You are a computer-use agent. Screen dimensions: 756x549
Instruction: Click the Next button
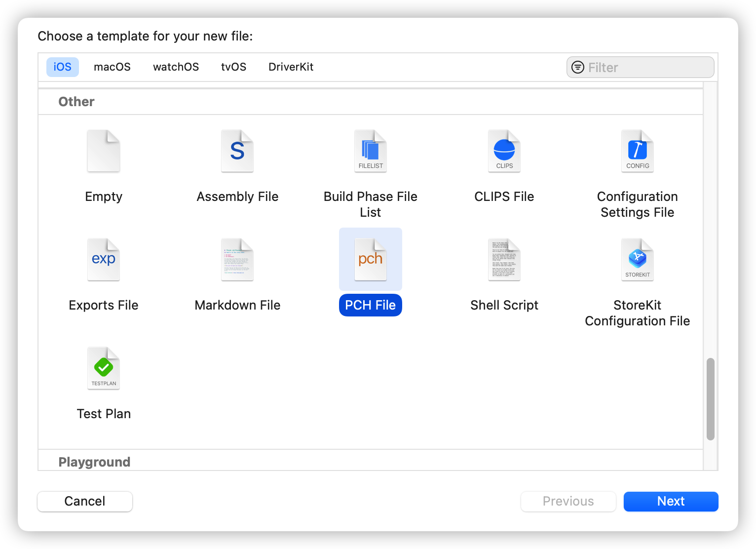(x=671, y=501)
